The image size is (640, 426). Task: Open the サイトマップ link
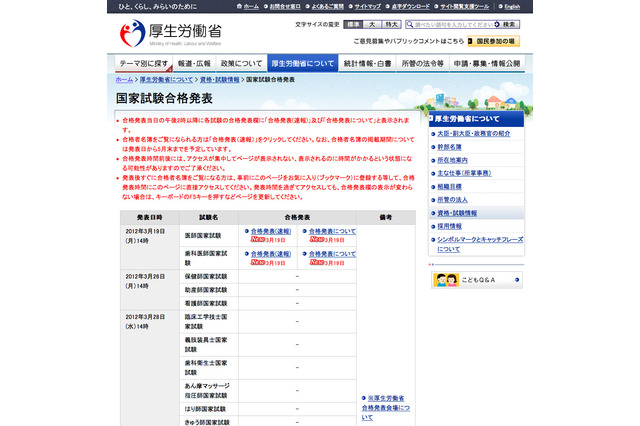coord(367,7)
